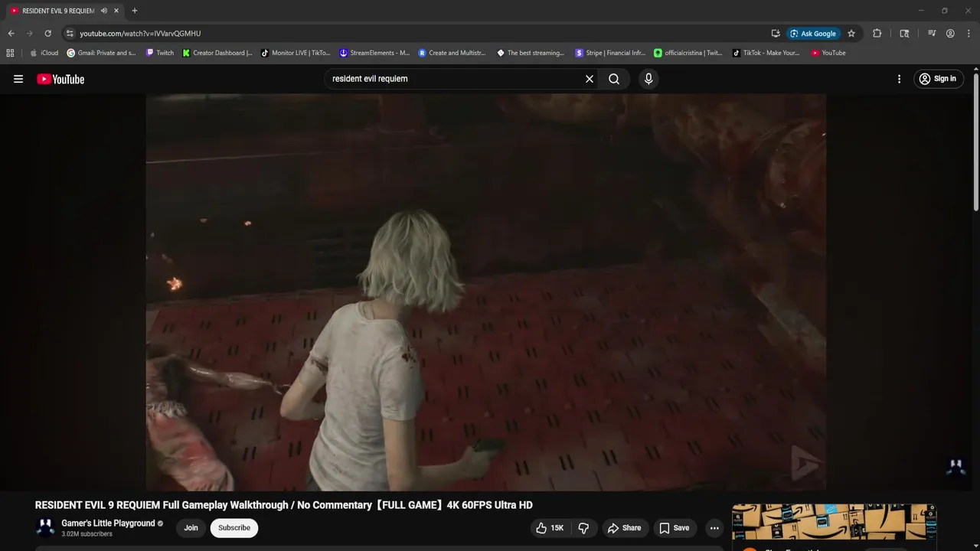This screenshot has width=980, height=551.
Task: Save the video to a playlist
Action: tap(675, 528)
